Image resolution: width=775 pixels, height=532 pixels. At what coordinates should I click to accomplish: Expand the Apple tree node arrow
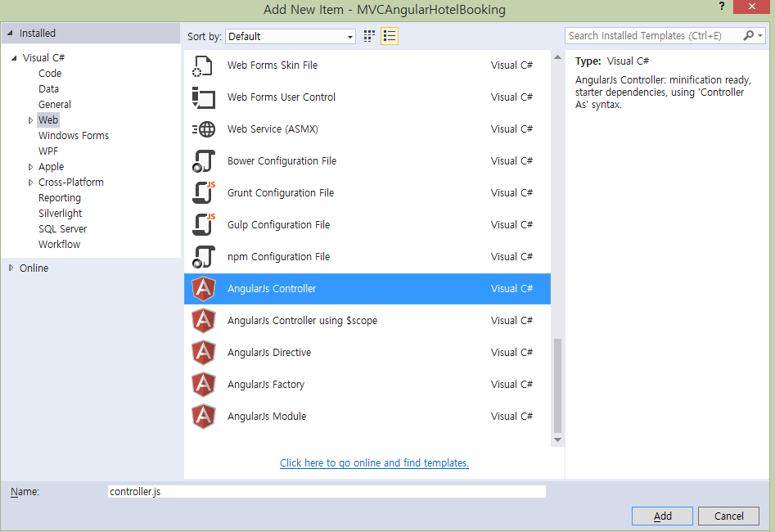click(x=30, y=167)
